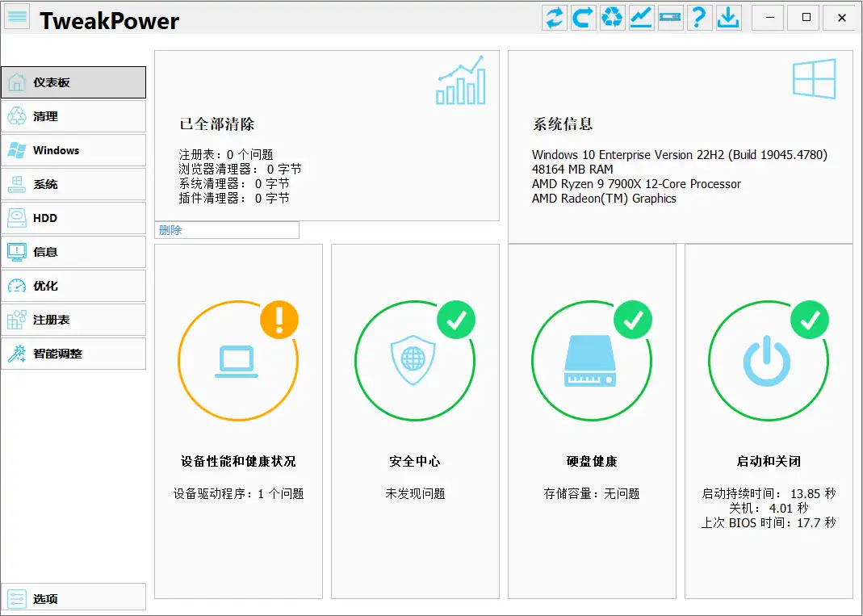Open help via the question mark icon

tap(699, 17)
